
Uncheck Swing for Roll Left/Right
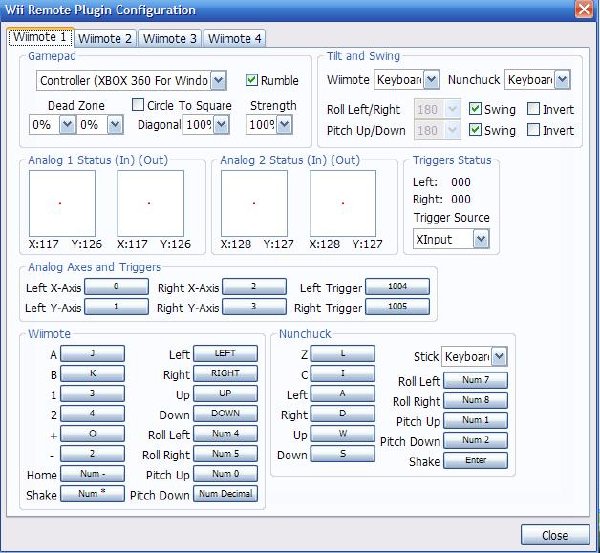pos(475,109)
